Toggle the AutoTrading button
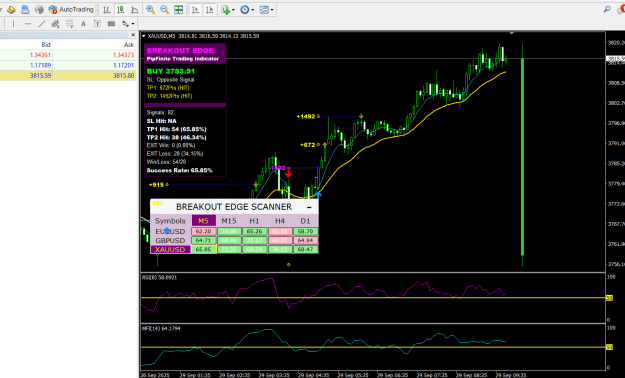The image size is (625, 378). coord(71,10)
